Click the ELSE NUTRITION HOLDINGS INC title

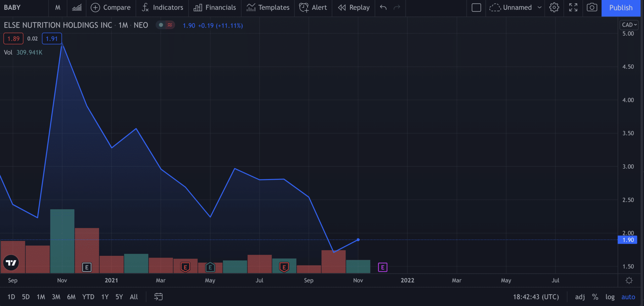[58, 25]
